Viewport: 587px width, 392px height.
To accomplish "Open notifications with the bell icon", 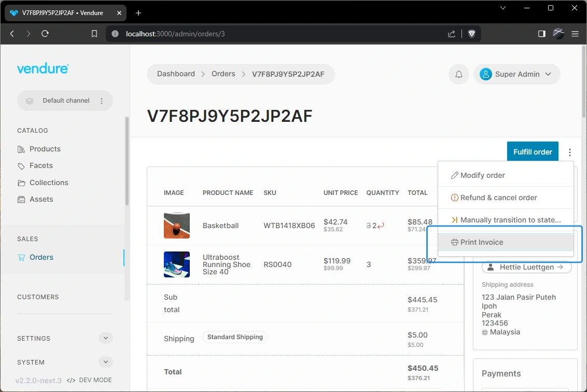I will [x=458, y=74].
